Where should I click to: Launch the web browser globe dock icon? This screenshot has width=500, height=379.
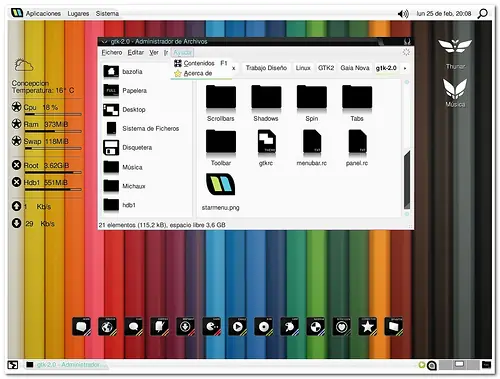(x=108, y=327)
